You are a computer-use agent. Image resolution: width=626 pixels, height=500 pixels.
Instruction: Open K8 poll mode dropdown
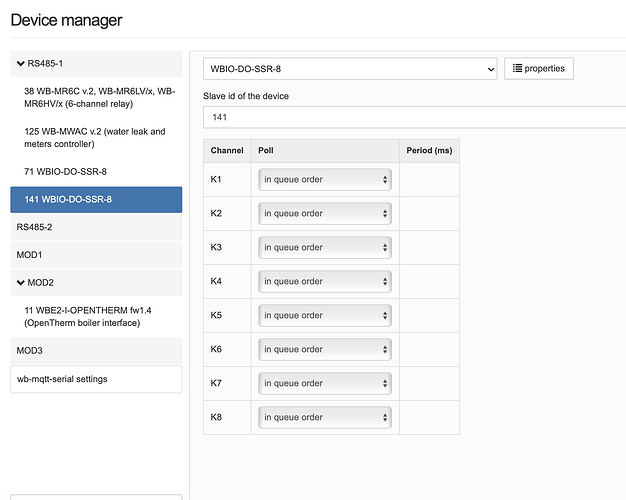pos(325,417)
